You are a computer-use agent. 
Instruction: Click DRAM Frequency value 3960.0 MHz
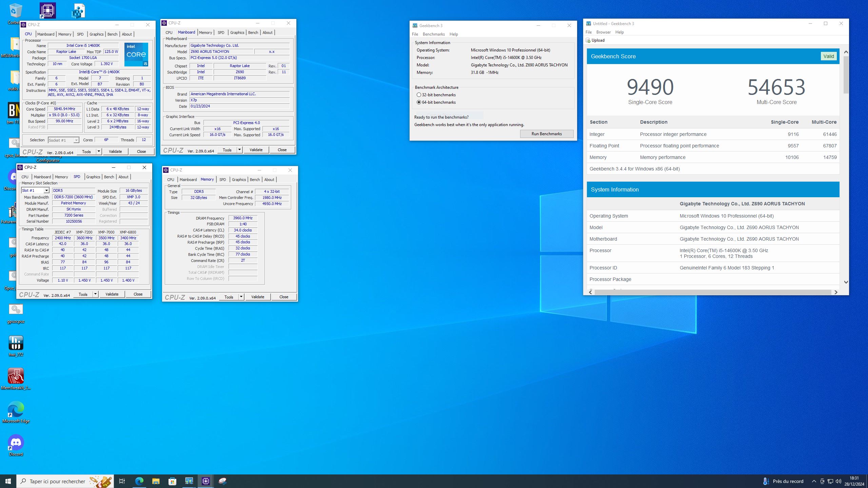243,218
